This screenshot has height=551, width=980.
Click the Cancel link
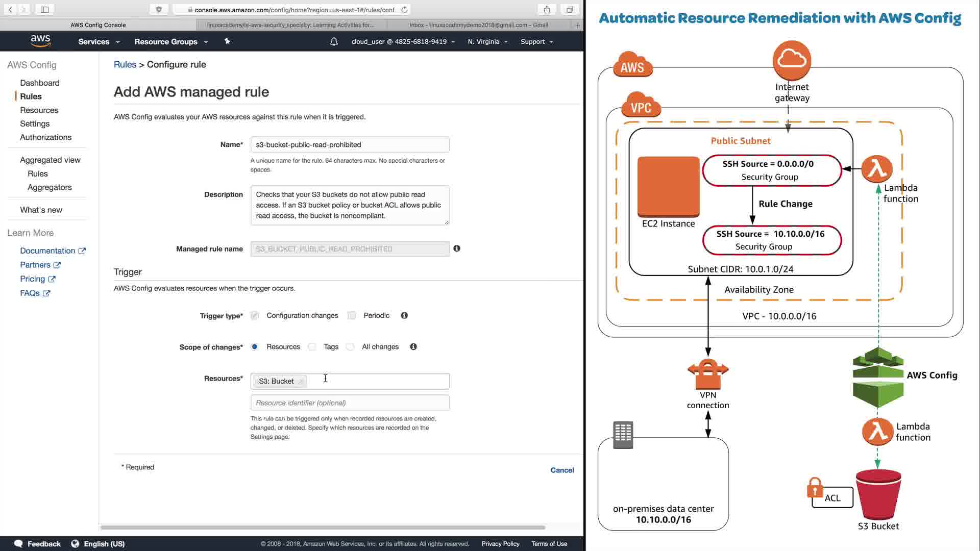(x=562, y=470)
